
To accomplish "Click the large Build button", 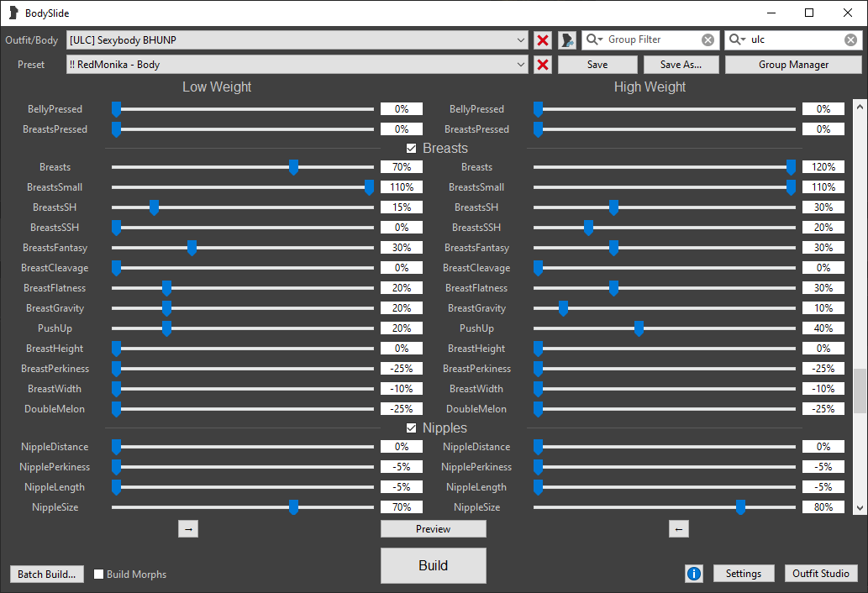I will point(433,565).
